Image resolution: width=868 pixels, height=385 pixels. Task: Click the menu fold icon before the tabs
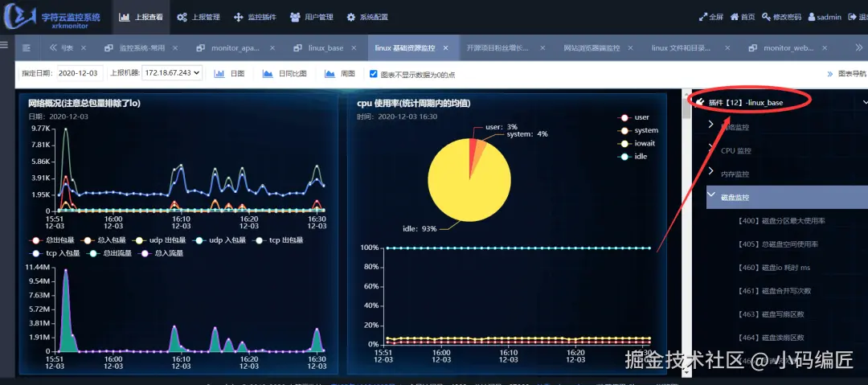coord(26,48)
